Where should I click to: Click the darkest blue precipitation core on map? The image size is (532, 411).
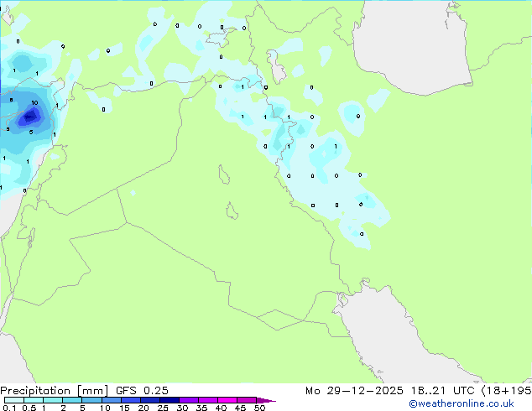(29, 117)
